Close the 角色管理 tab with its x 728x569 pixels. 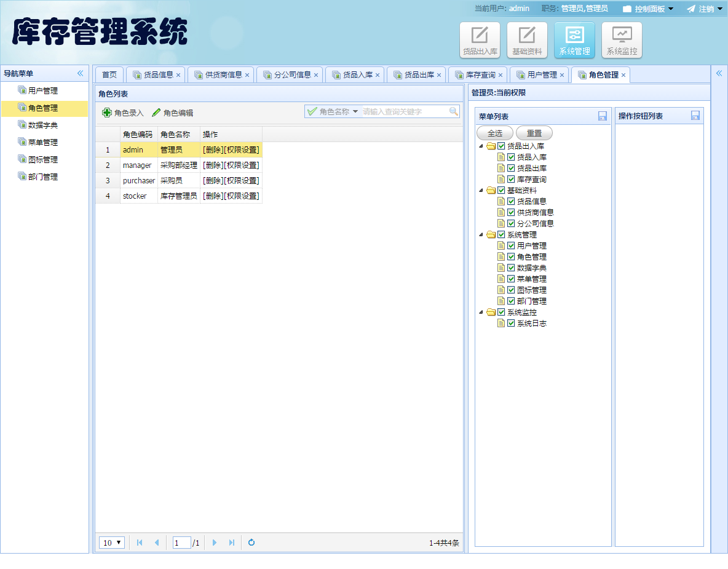point(623,75)
